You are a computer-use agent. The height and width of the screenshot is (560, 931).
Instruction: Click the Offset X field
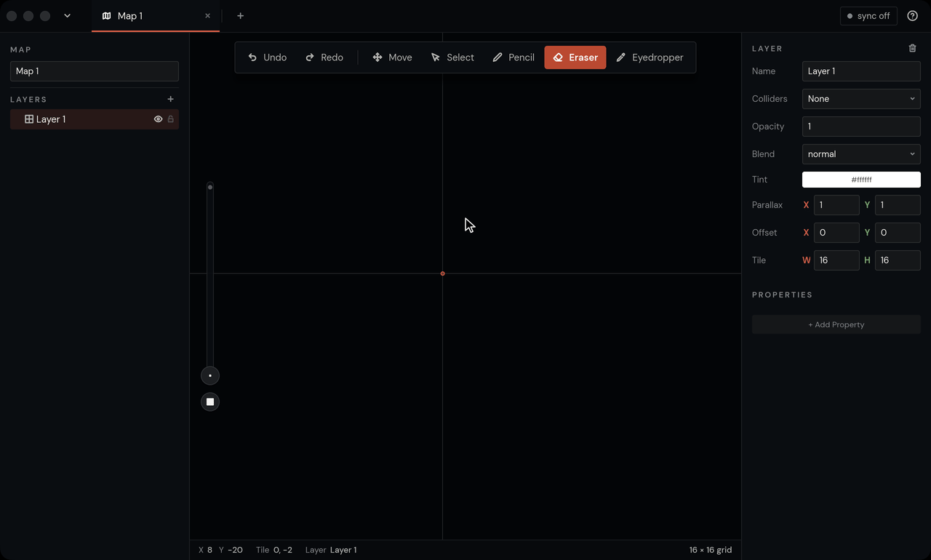click(x=836, y=233)
